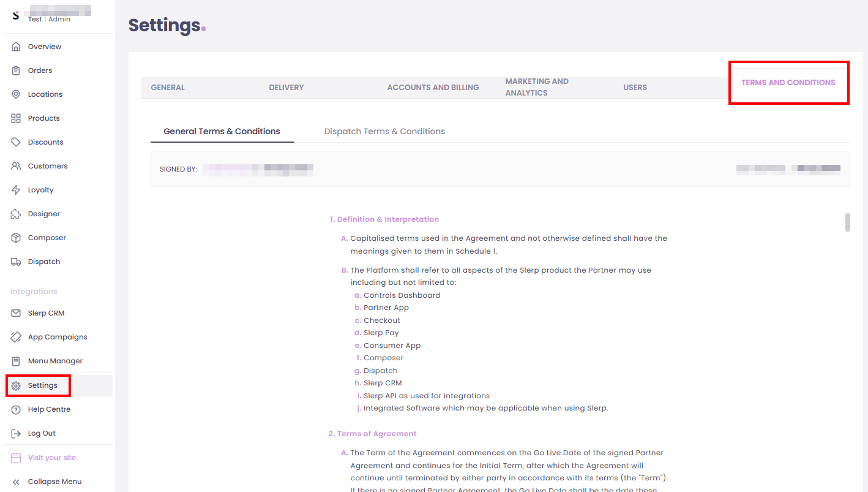The height and width of the screenshot is (492, 868).
Task: Select the Products grid icon
Action: click(x=16, y=118)
